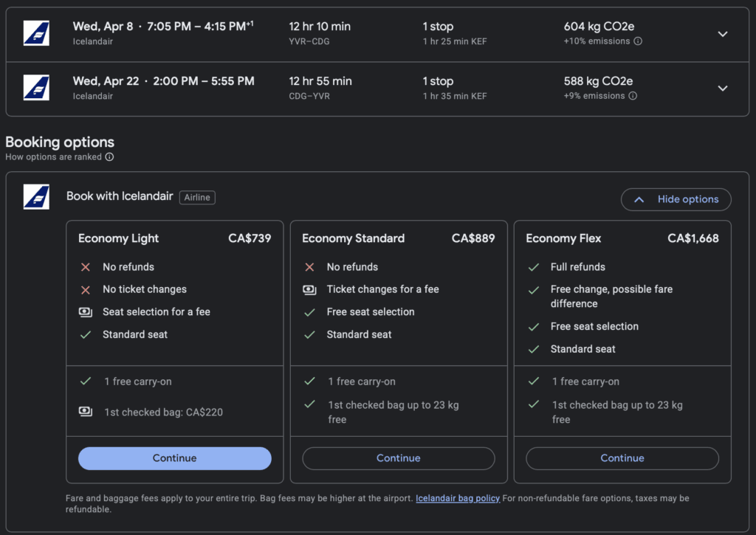Open the Icelandair bag policy link
Screen dimensions: 756x535
[458, 499]
